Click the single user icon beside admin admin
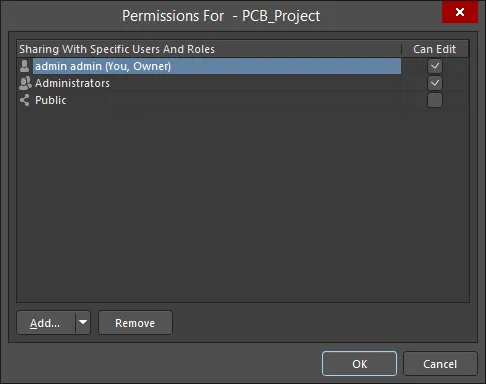The height and width of the screenshot is (384, 486). (x=24, y=66)
